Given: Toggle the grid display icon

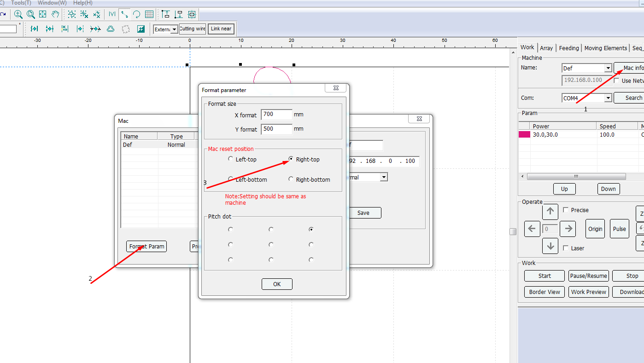Looking at the screenshot, I should pyautogui.click(x=149, y=14).
